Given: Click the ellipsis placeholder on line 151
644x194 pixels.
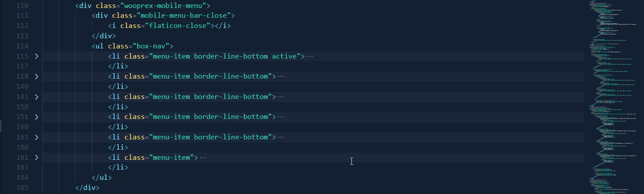Looking at the screenshot, I should click(x=281, y=117).
